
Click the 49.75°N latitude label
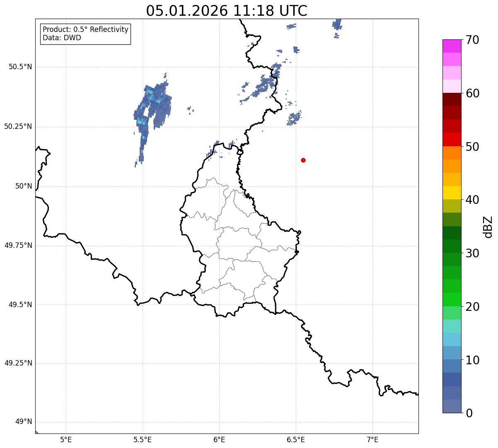pos(18,245)
